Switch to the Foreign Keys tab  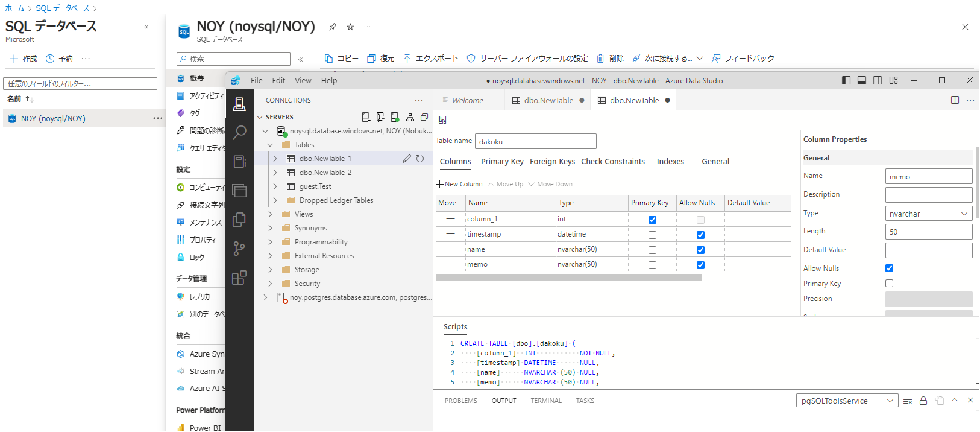point(552,161)
